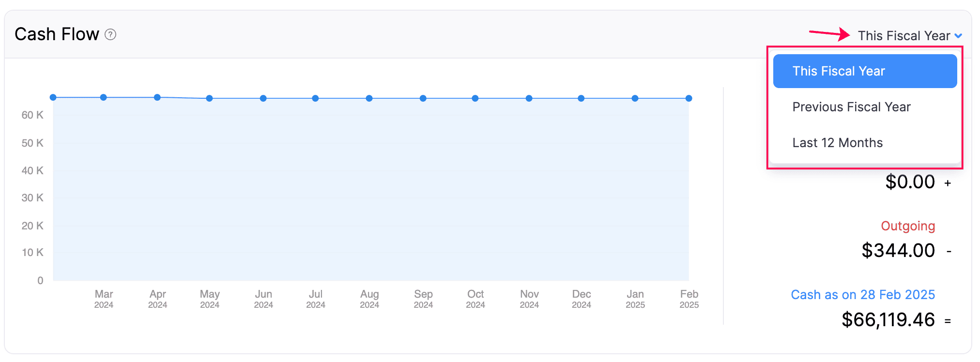Click the Nov 2024 data point
Screen dimensions: 980x362
[x=529, y=98]
